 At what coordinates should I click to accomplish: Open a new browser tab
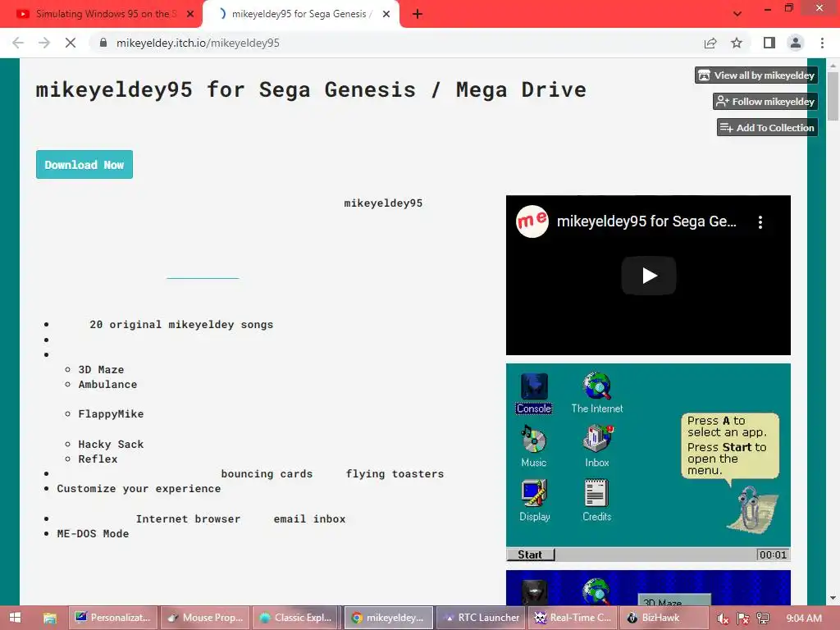click(x=418, y=14)
